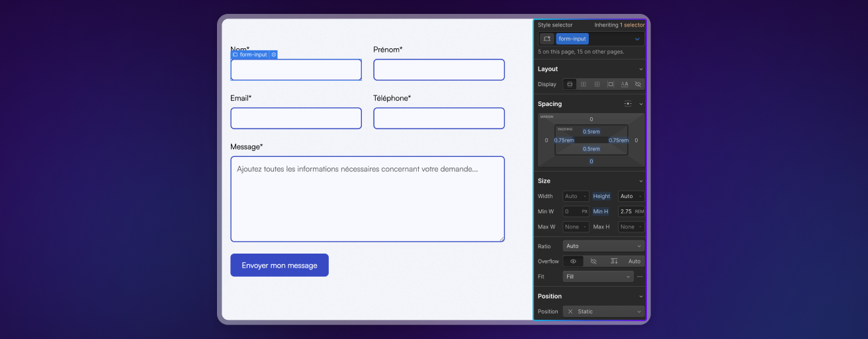Set Display to block
Image resolution: width=868 pixels, height=339 pixels.
coord(570,84)
